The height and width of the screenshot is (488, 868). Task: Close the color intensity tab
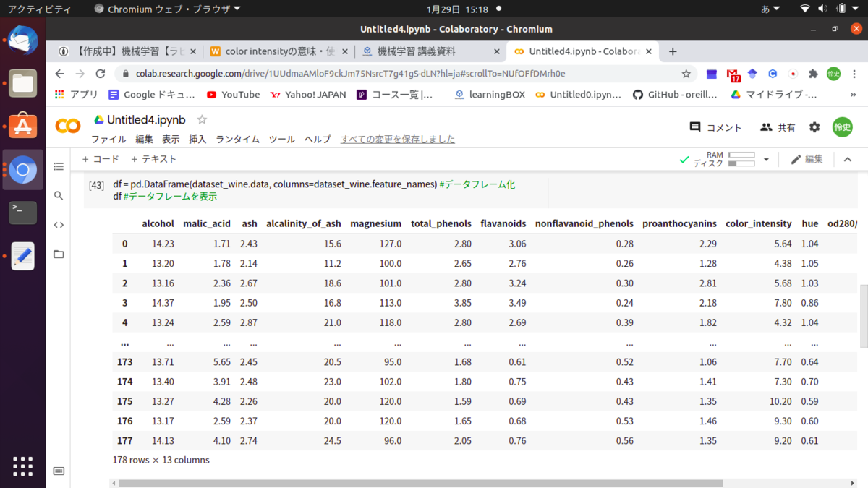tap(344, 51)
